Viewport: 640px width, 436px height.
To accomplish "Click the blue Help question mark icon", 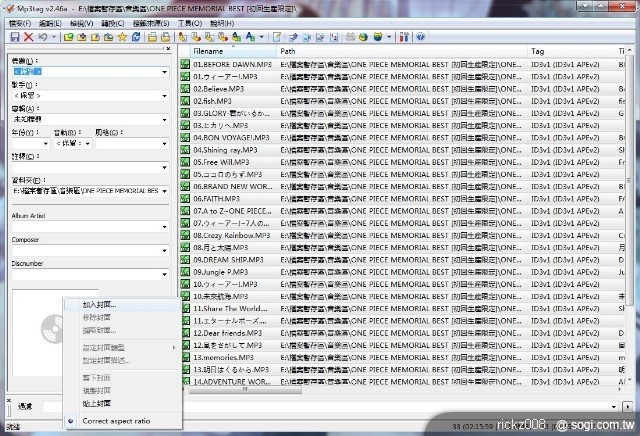I will pyautogui.click(x=420, y=37).
